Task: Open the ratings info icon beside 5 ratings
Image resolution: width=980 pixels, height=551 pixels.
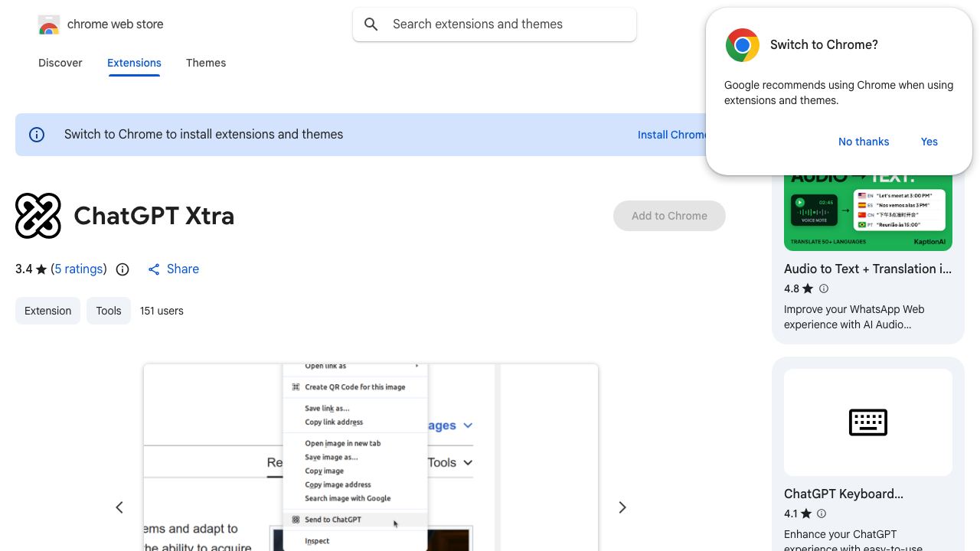Action: (x=122, y=269)
